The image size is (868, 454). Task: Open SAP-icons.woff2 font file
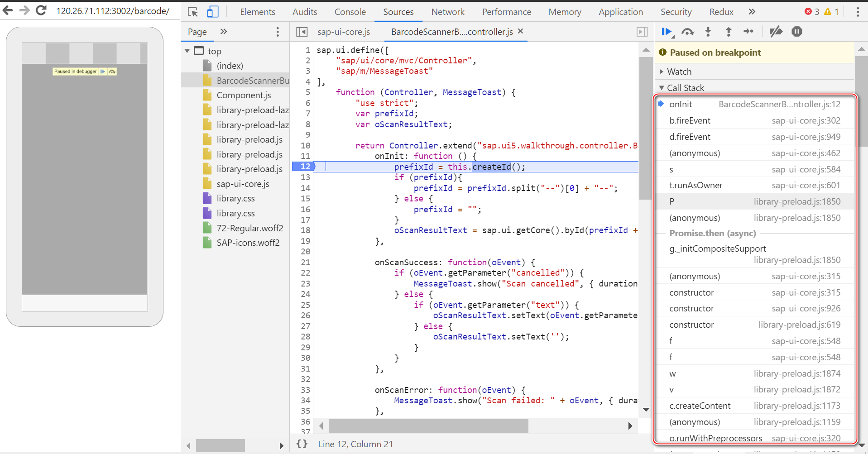pos(248,243)
